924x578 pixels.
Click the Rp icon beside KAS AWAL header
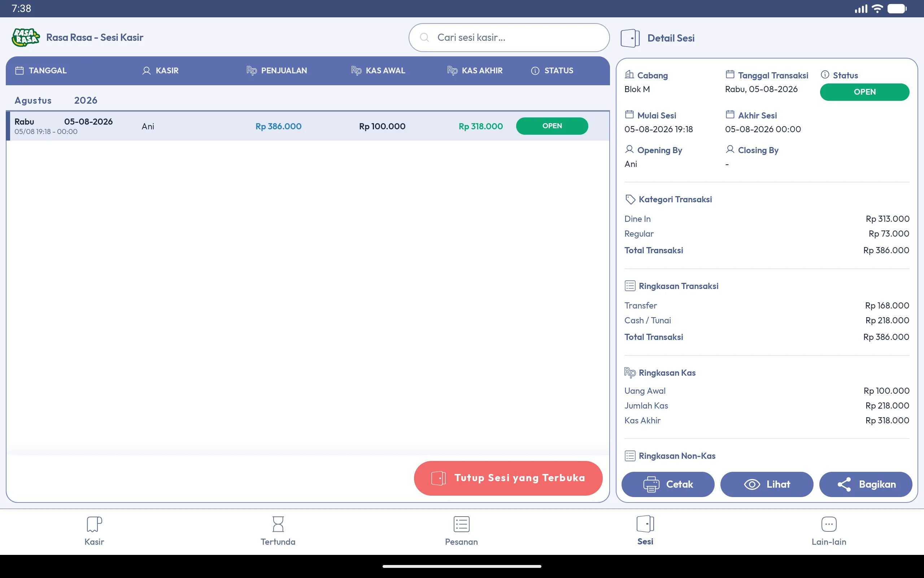(356, 71)
